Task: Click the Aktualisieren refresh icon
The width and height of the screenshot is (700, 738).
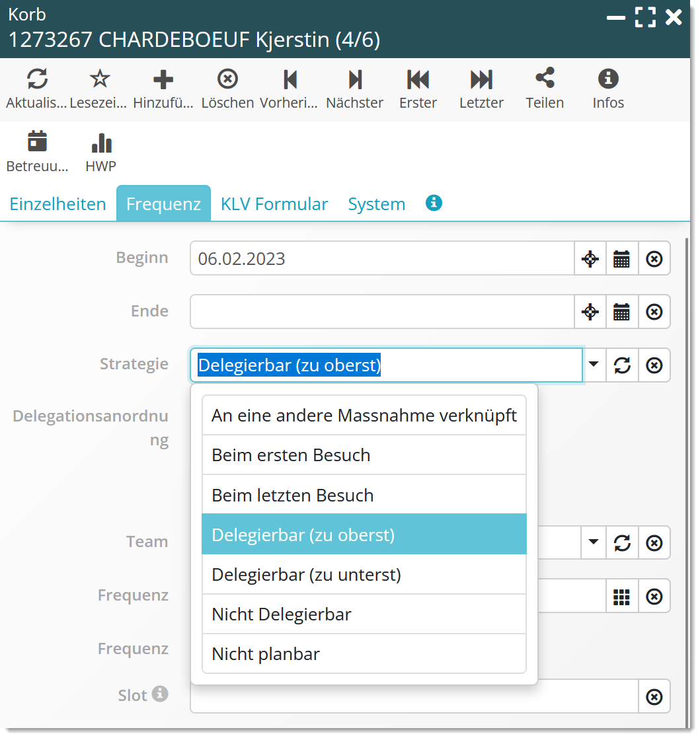Action: pos(37,80)
